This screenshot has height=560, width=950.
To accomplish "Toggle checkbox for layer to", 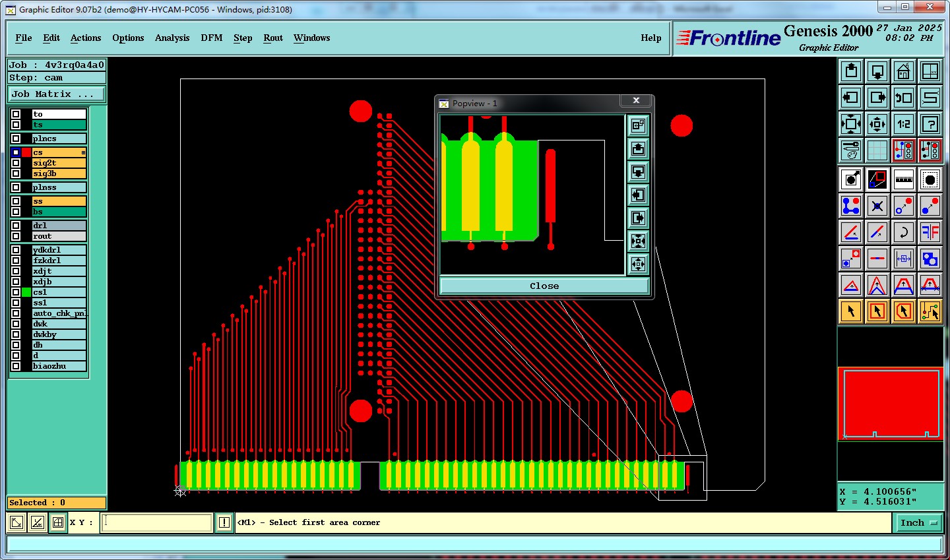I will [x=16, y=114].
